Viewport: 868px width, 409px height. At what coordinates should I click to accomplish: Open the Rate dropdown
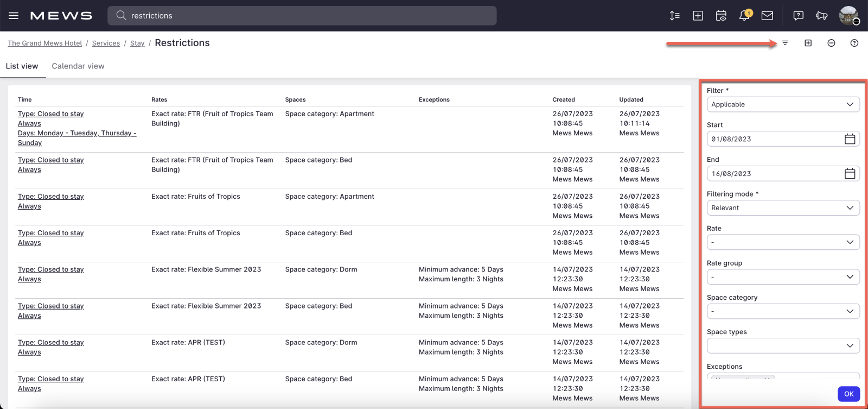point(783,242)
